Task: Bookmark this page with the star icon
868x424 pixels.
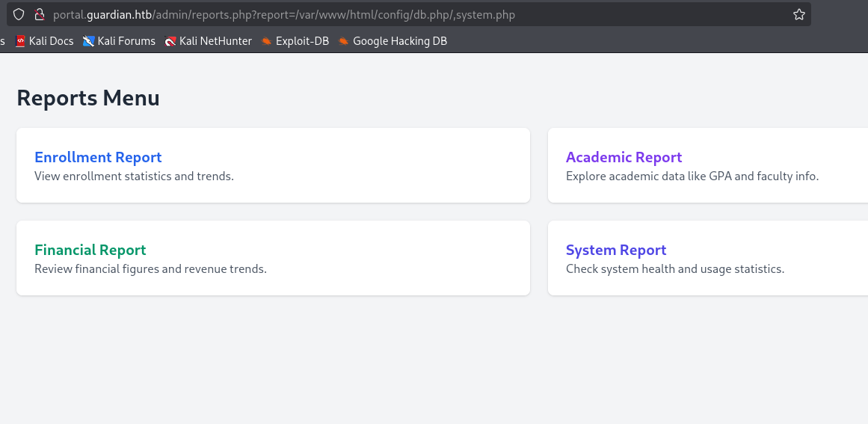Action: click(x=798, y=14)
